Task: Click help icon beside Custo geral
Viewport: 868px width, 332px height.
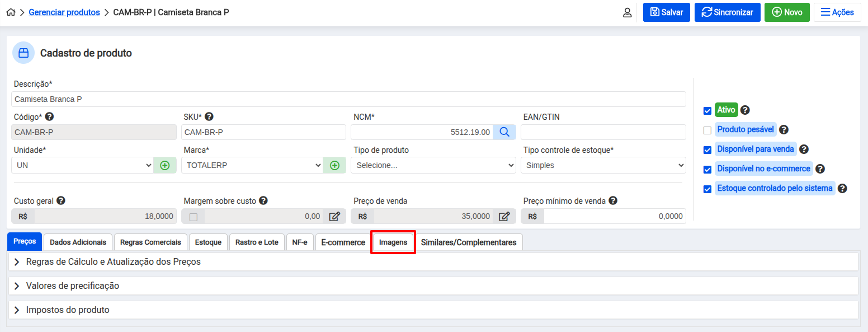Action: [x=61, y=200]
